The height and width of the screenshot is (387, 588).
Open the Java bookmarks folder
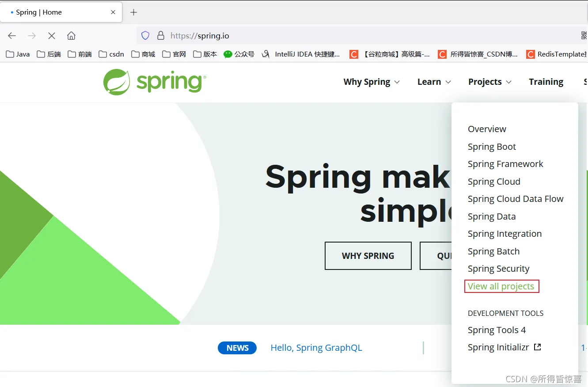[18, 54]
